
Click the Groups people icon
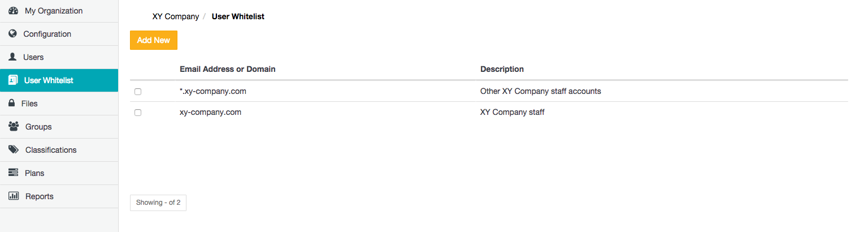click(14, 127)
